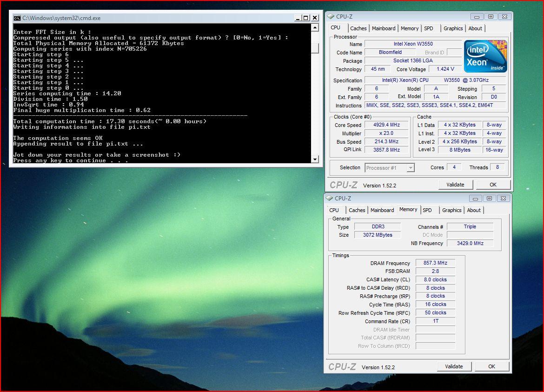Click OK in the bottom CPU-Z window
Viewport: 544px width, 392px height.
click(491, 366)
